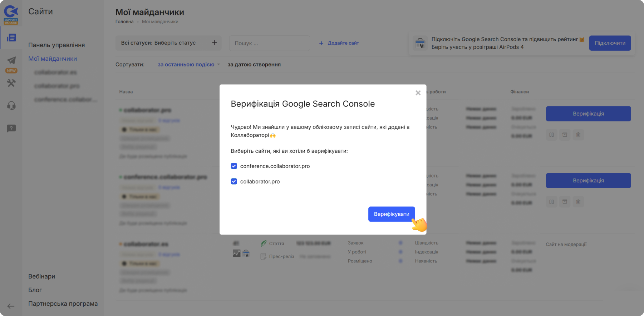Focus the Пошук search field
Viewport: 644px width, 316px height.
(269, 43)
